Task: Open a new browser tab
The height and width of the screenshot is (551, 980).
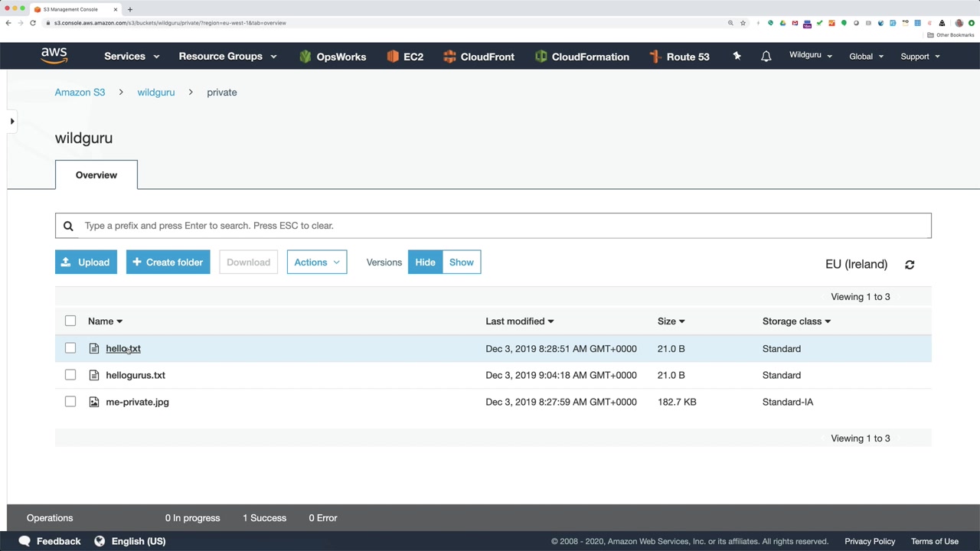Action: tap(130, 9)
